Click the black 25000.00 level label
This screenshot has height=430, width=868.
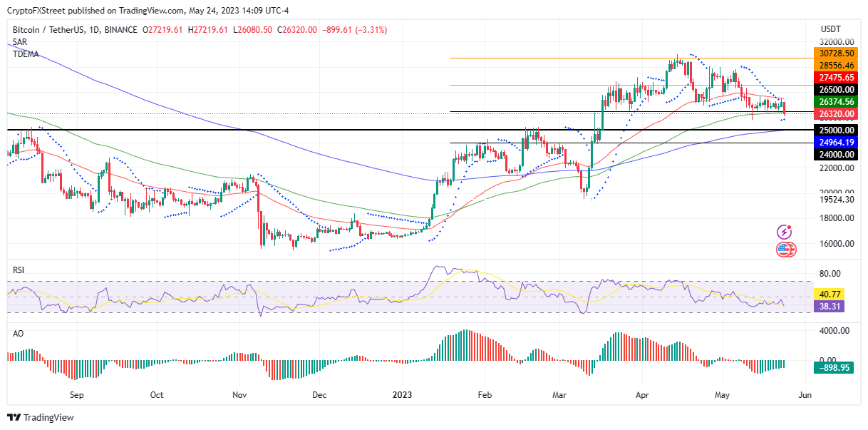pos(837,130)
